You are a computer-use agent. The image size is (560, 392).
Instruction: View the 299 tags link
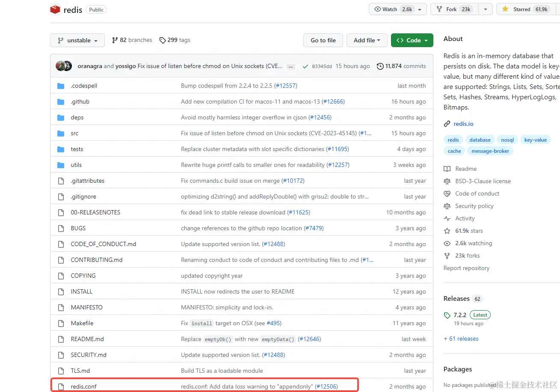pyautogui.click(x=175, y=40)
